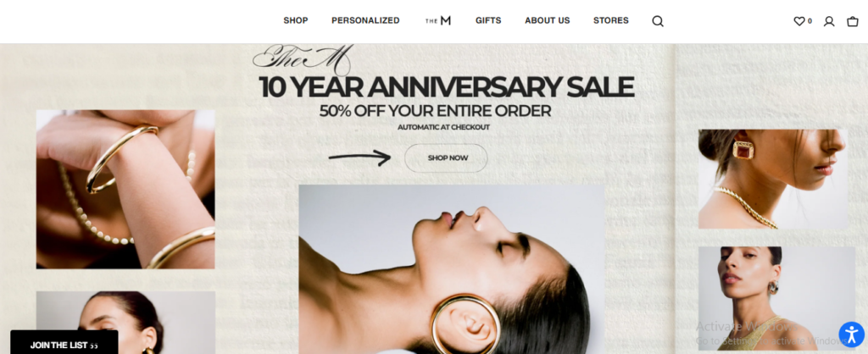Image resolution: width=868 pixels, height=354 pixels.
Task: Open the wishlist heart icon
Action: 798,21
